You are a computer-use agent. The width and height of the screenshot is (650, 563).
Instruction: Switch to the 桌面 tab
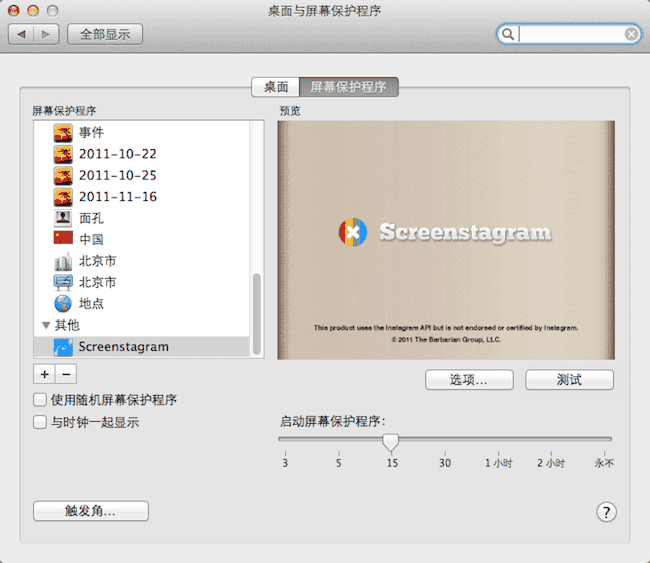point(276,87)
